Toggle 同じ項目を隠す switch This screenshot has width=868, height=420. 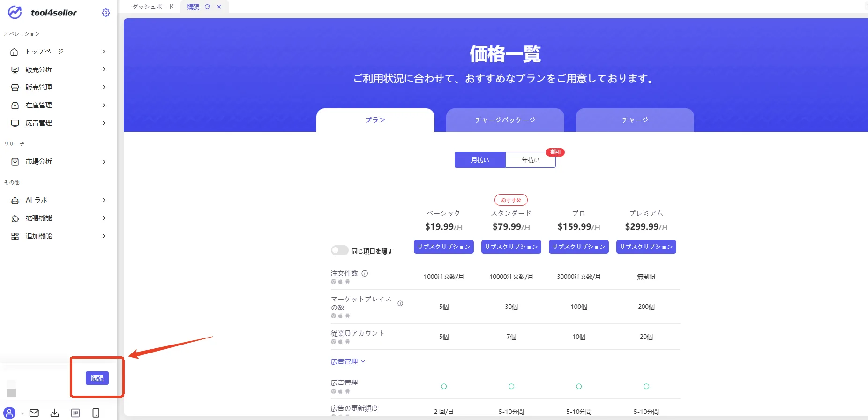click(339, 251)
